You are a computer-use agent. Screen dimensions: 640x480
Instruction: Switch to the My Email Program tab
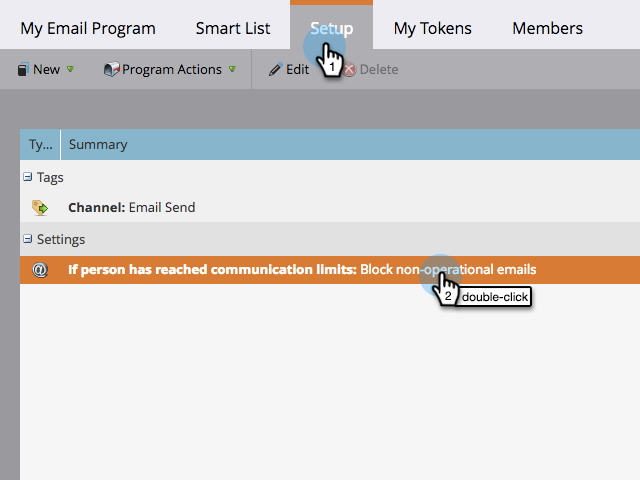tap(88, 28)
